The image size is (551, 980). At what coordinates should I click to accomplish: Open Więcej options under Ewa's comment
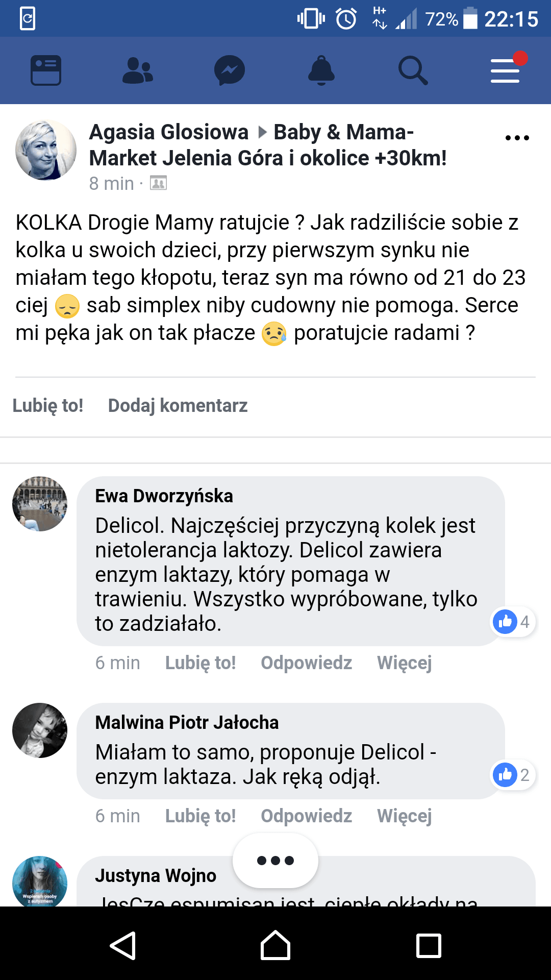click(x=404, y=663)
